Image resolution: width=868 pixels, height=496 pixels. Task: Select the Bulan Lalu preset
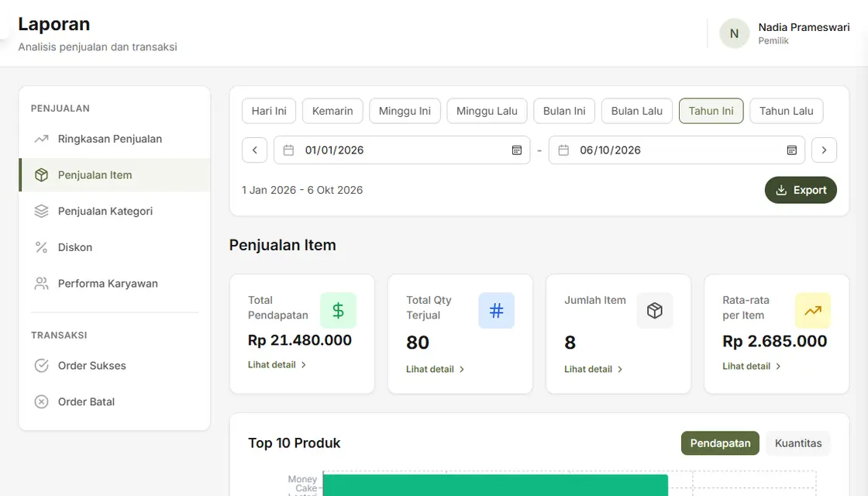coord(636,111)
